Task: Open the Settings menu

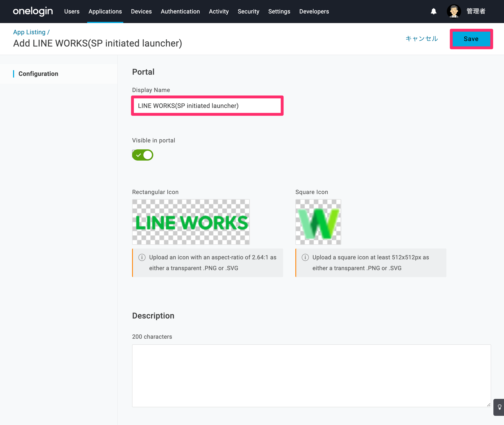Action: click(279, 11)
